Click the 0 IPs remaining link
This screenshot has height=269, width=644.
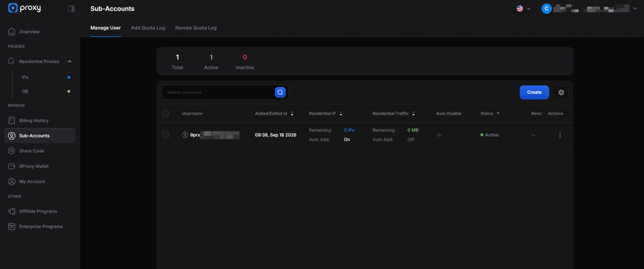coord(349,130)
